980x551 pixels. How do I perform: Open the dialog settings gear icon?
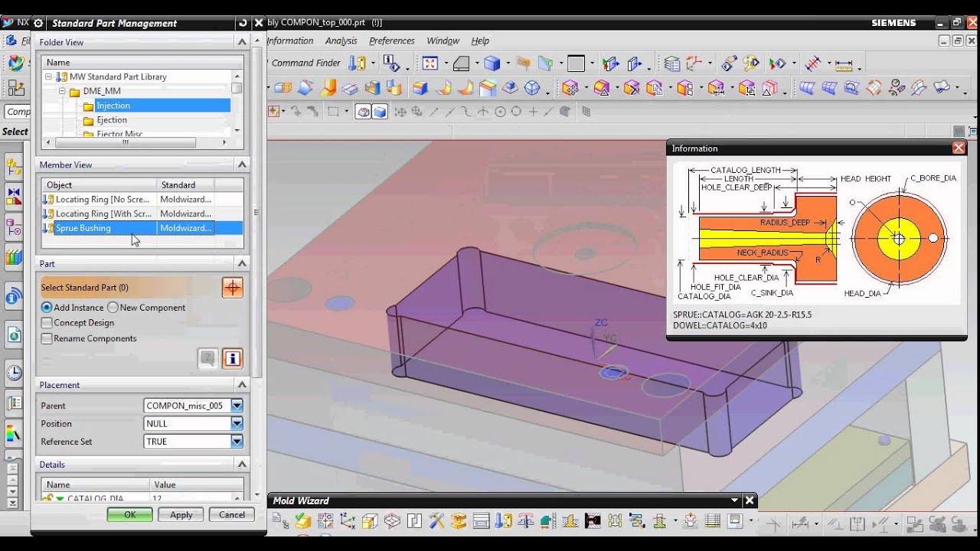38,23
